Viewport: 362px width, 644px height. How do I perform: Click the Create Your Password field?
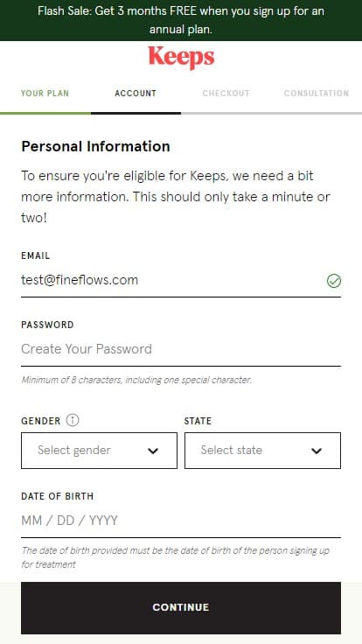point(181,349)
